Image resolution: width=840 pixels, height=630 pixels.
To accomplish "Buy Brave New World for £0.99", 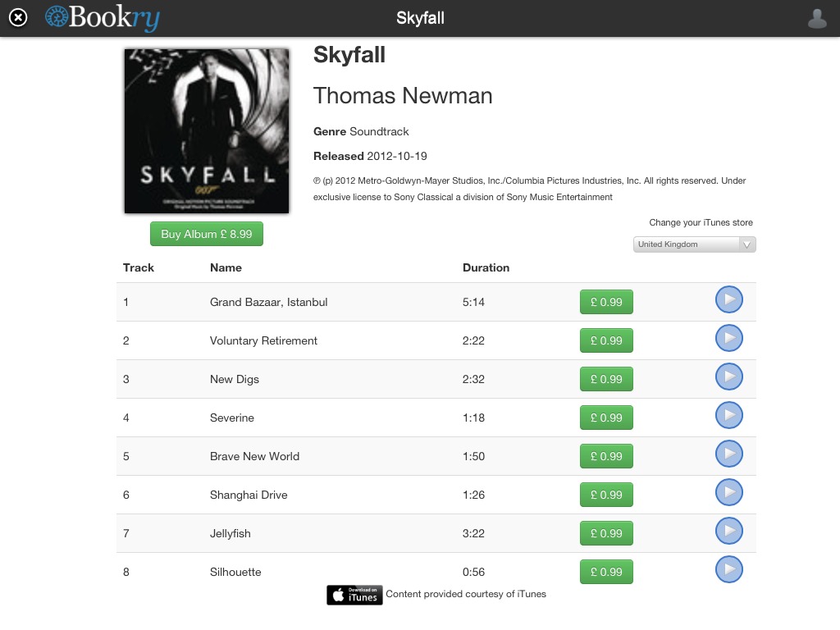I will pos(606,456).
